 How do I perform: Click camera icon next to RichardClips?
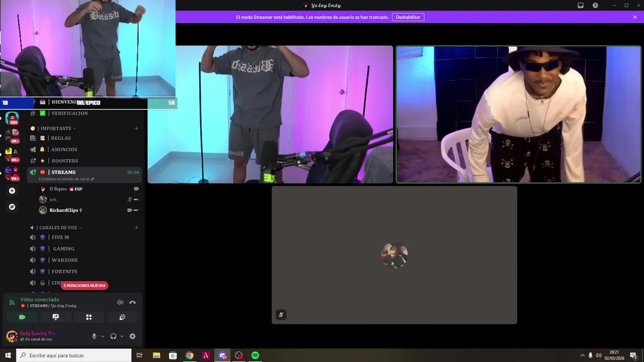129,210
